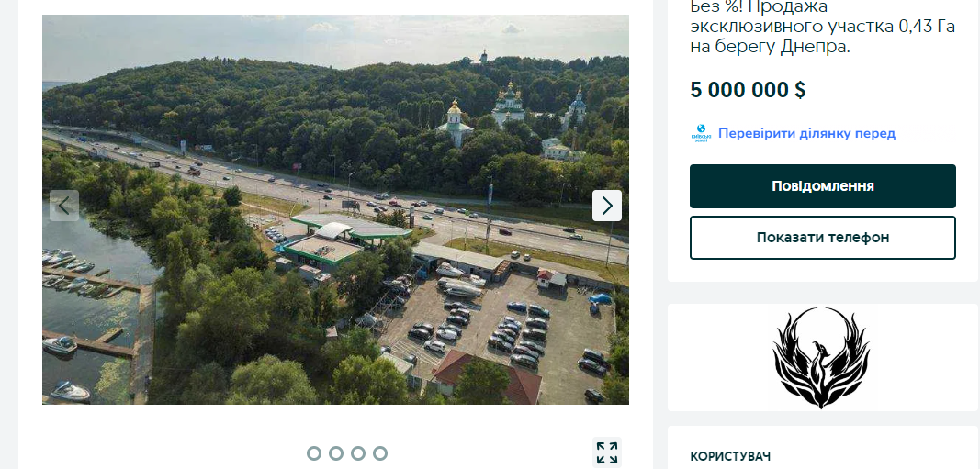Viewport: 980px width, 469px height.
Task: Open the Перевірити ділянку перед link
Action: click(807, 133)
